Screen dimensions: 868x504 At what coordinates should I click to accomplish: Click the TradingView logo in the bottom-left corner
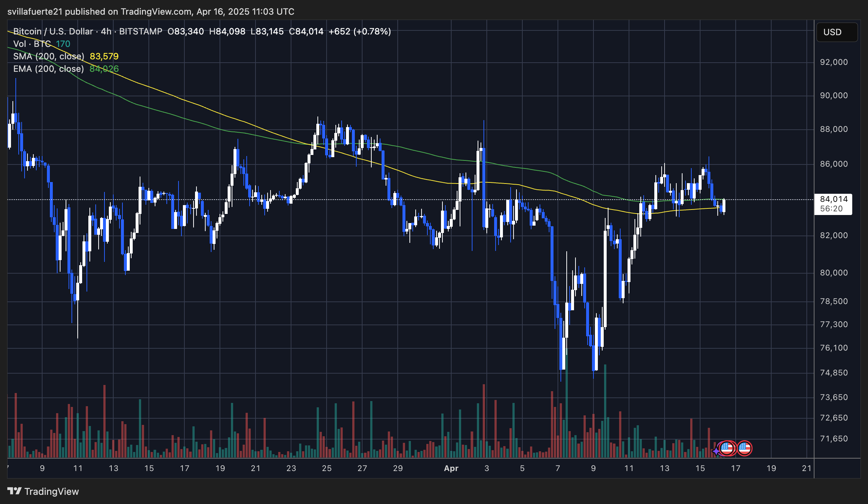pyautogui.click(x=15, y=491)
